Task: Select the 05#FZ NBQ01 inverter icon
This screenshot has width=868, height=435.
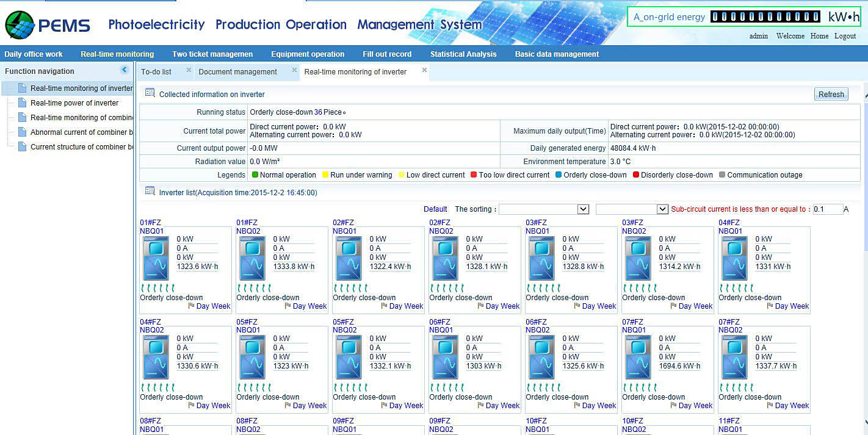Action: click(x=252, y=358)
